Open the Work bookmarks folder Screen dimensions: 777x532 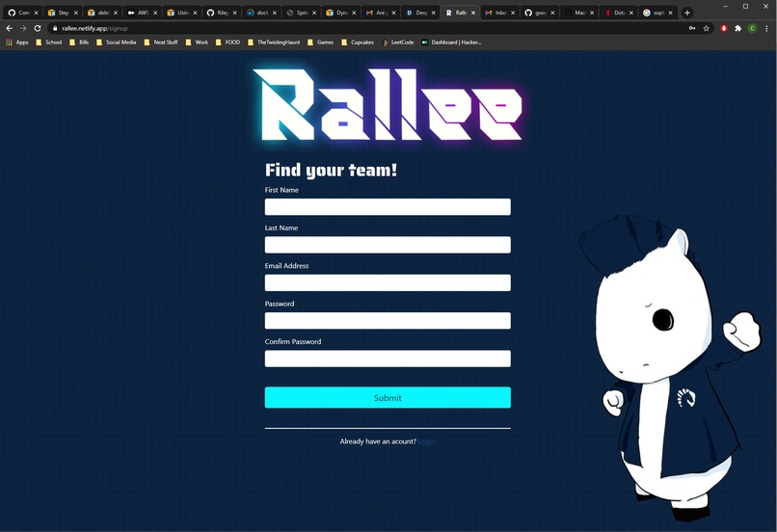pyautogui.click(x=197, y=42)
